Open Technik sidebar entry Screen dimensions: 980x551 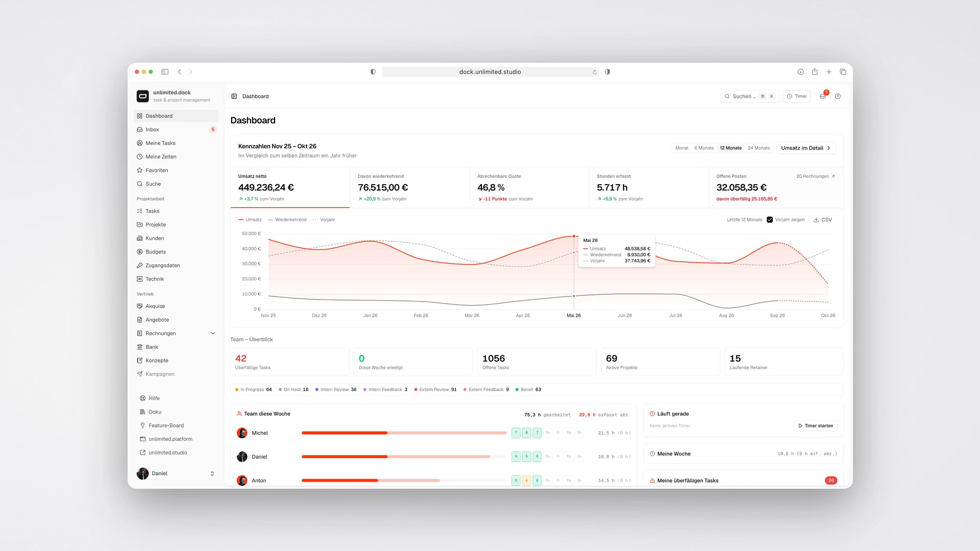(x=176, y=279)
